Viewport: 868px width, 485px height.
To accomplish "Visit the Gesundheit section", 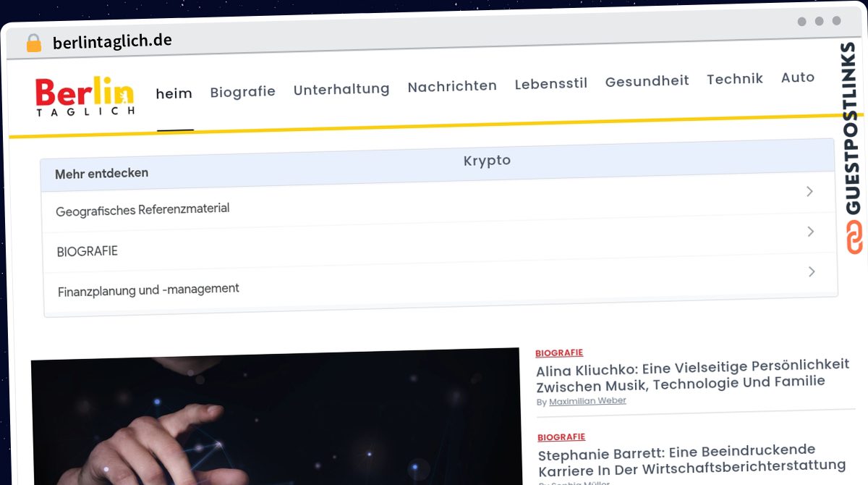I will [647, 81].
